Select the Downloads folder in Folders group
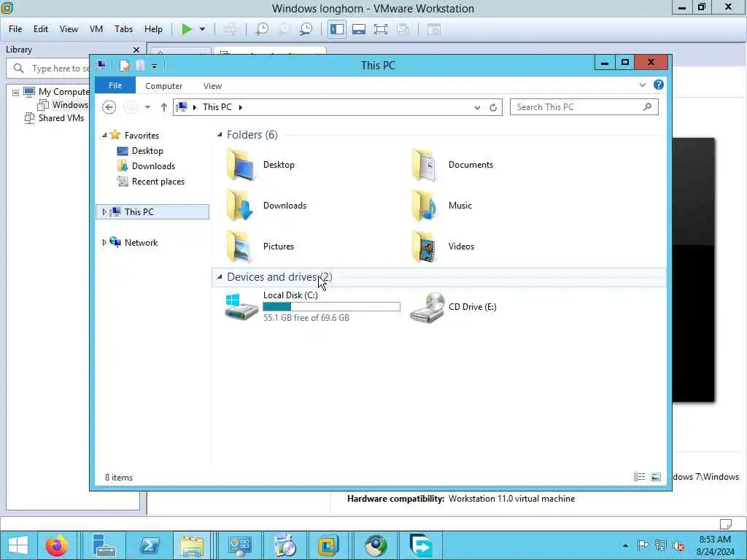The width and height of the screenshot is (747, 560). [x=239, y=205]
